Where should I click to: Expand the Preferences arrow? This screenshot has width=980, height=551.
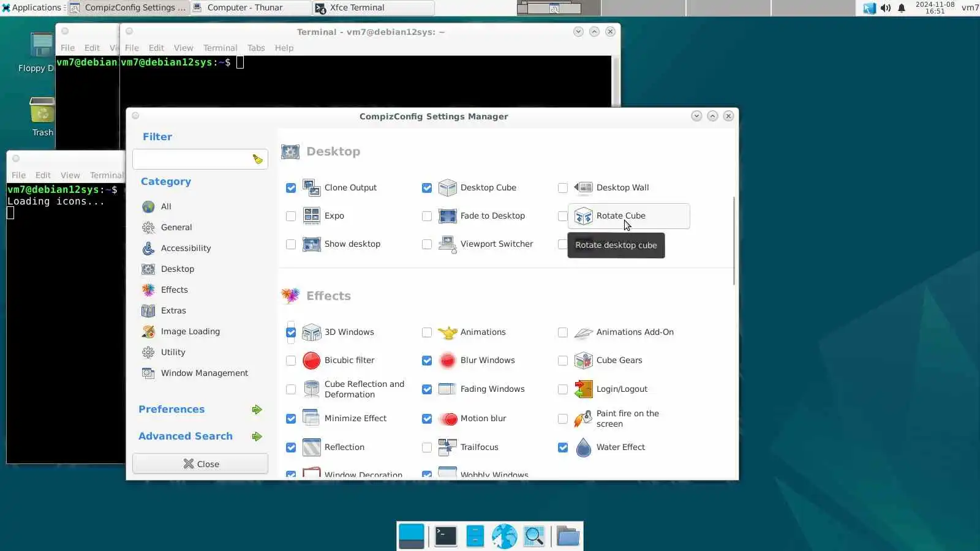[257, 410]
